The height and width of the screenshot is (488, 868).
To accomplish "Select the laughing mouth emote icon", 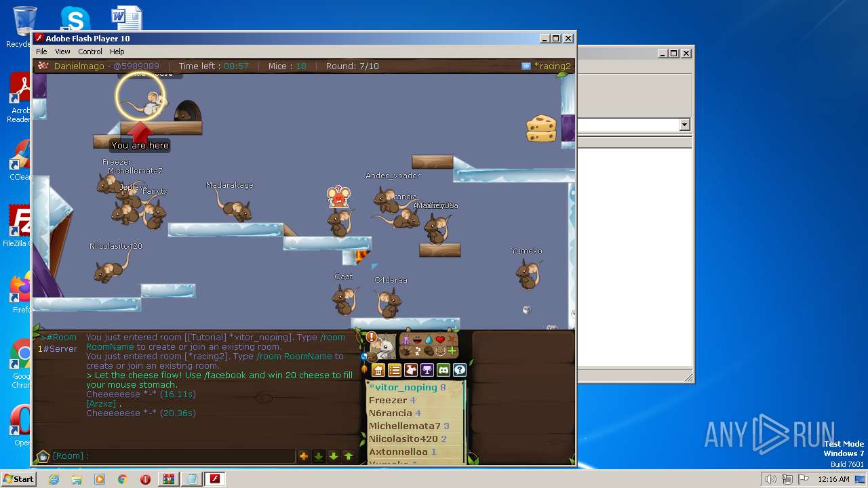I will (417, 340).
